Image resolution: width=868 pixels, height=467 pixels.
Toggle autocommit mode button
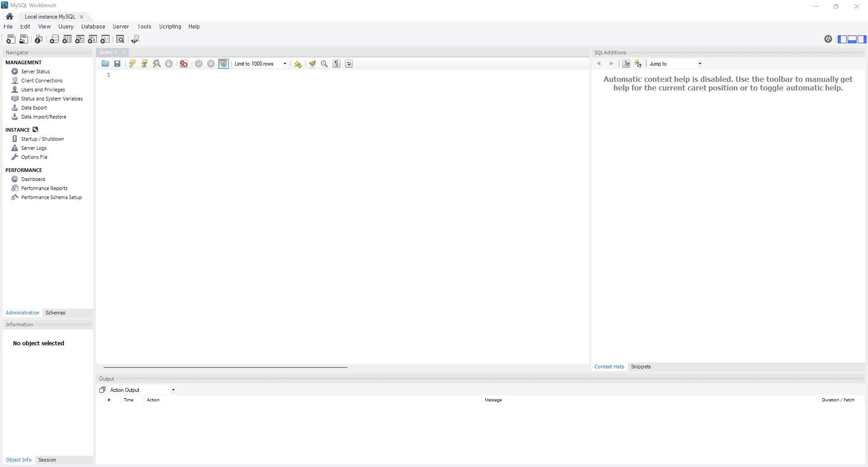224,64
